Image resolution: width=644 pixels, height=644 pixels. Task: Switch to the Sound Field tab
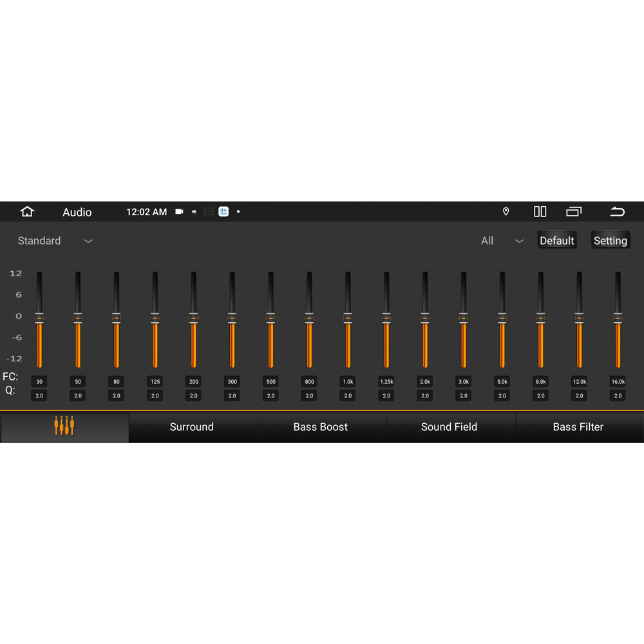[450, 427]
